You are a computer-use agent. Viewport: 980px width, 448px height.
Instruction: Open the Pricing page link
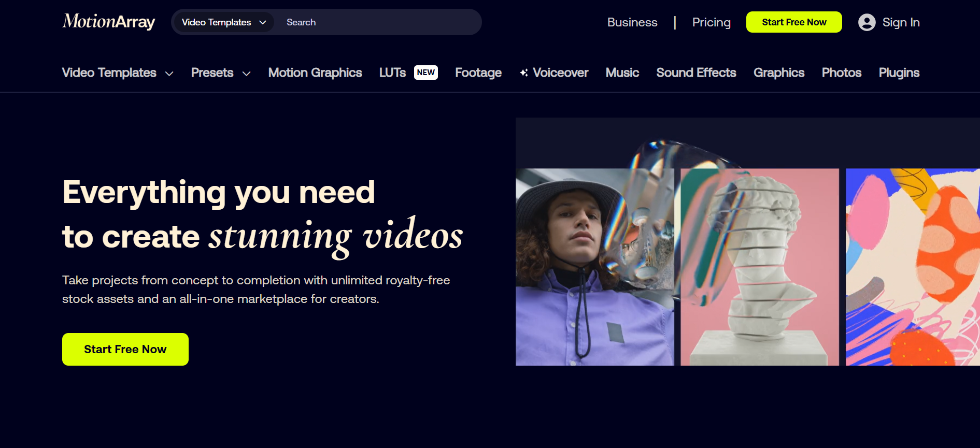click(712, 22)
